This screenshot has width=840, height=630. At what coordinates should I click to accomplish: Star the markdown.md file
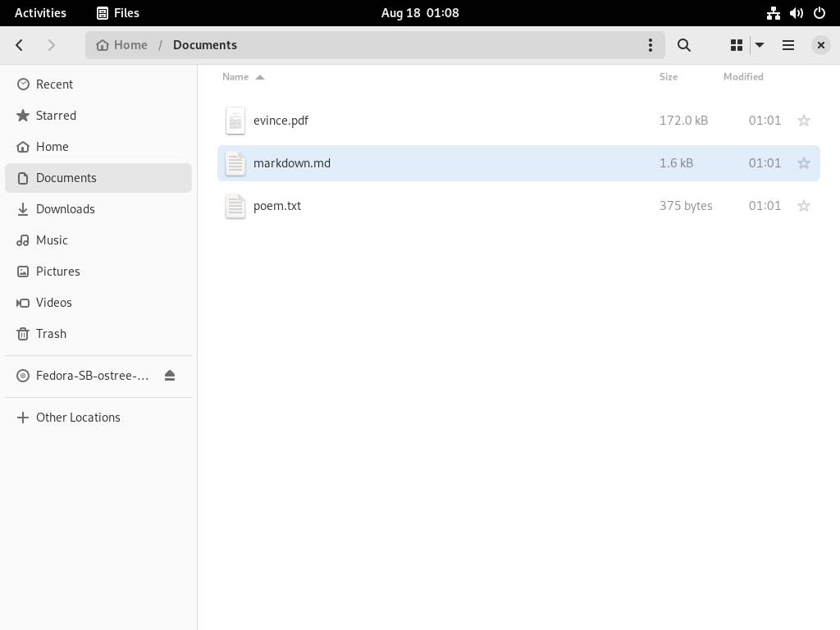804,163
